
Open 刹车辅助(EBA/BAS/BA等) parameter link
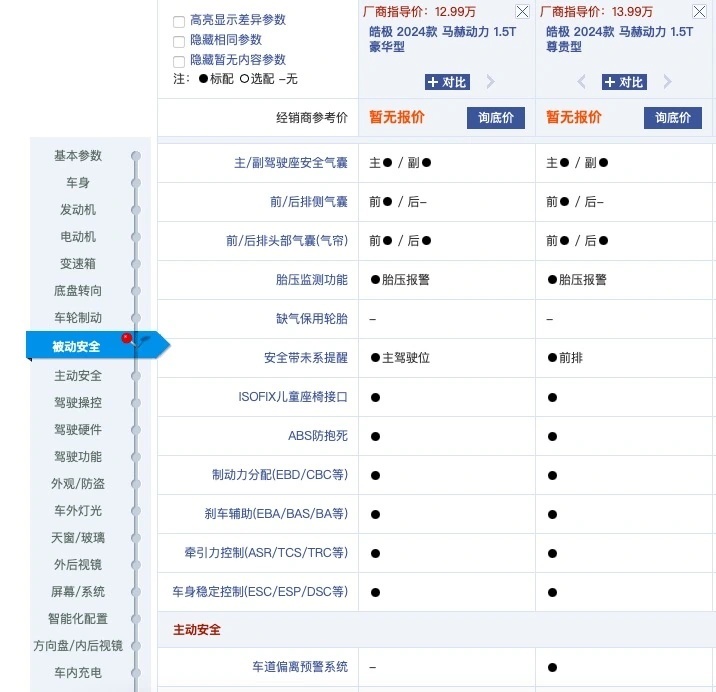click(276, 513)
